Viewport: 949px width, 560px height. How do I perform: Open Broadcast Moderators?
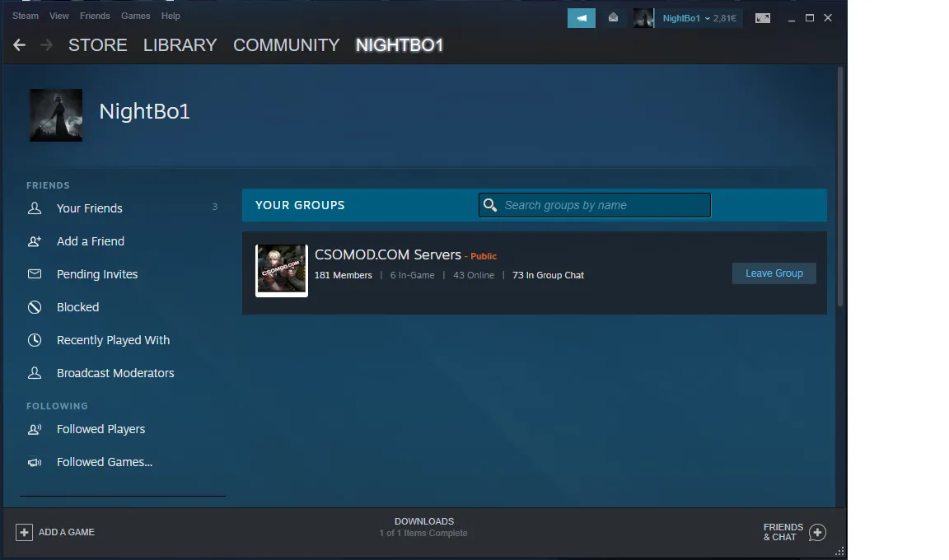[x=115, y=373]
